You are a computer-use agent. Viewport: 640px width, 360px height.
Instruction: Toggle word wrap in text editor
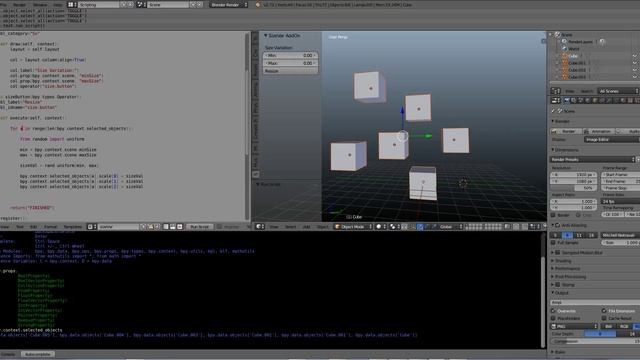(x=173, y=227)
